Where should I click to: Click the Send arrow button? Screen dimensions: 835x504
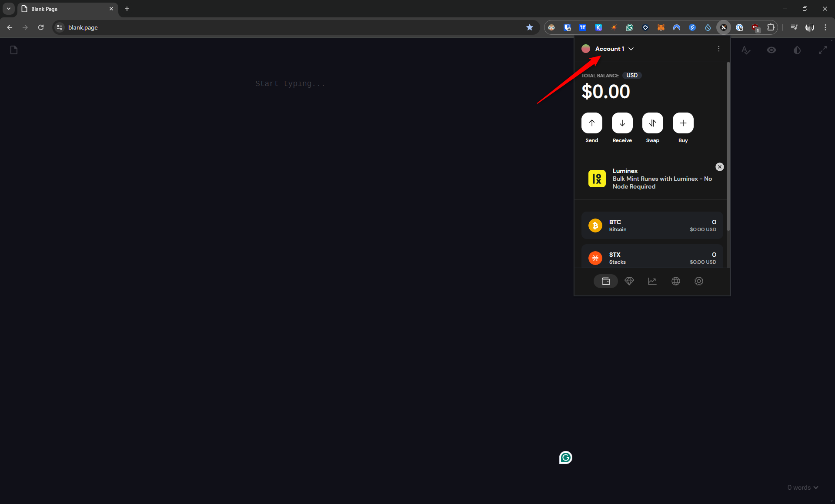pos(591,123)
